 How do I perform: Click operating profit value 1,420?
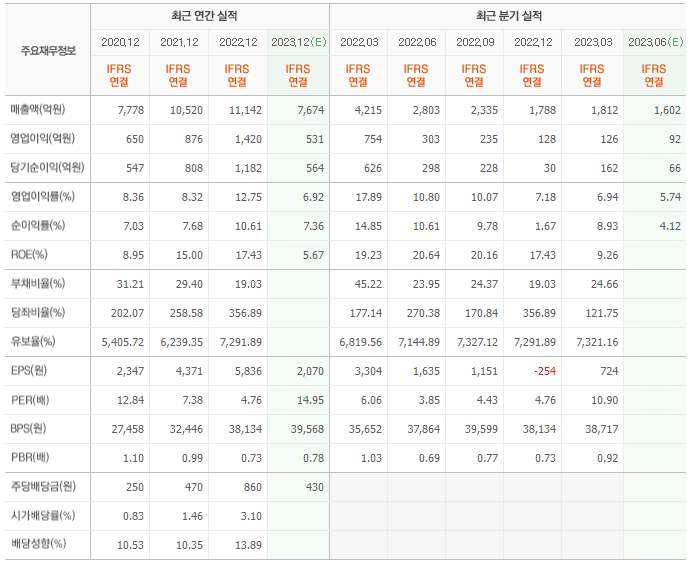[x=248, y=139]
